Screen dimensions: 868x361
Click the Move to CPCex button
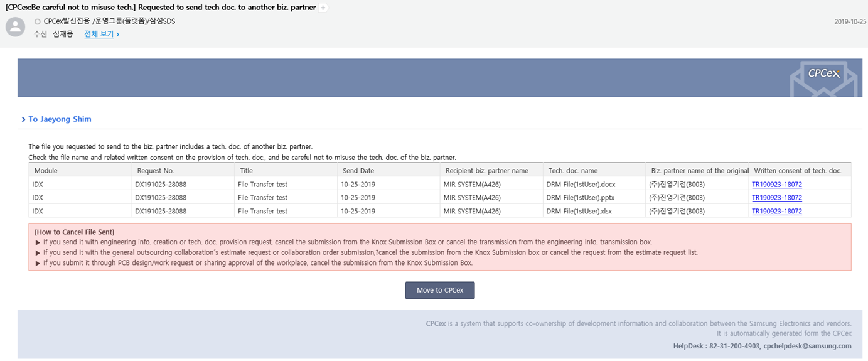(439, 290)
